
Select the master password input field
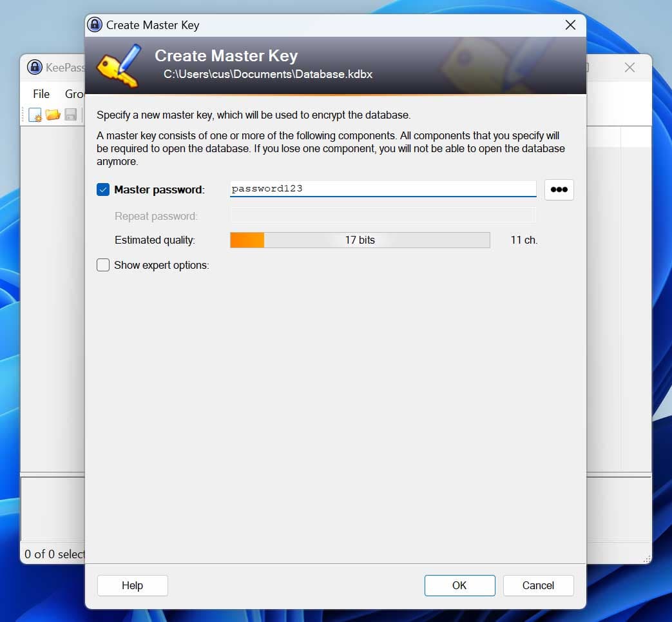click(383, 189)
